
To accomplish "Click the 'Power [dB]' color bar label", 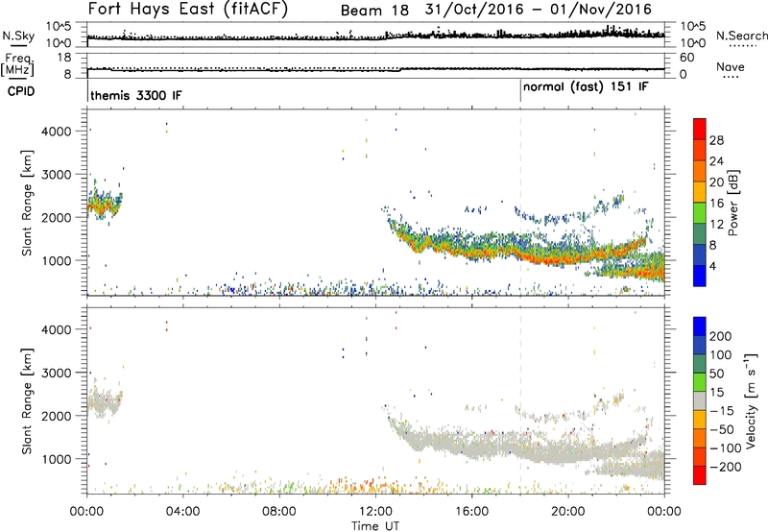I will (x=733, y=203).
